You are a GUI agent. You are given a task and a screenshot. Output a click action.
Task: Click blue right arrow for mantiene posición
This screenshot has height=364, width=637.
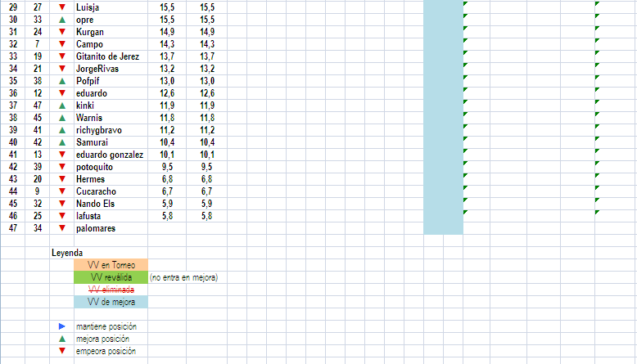(61, 326)
